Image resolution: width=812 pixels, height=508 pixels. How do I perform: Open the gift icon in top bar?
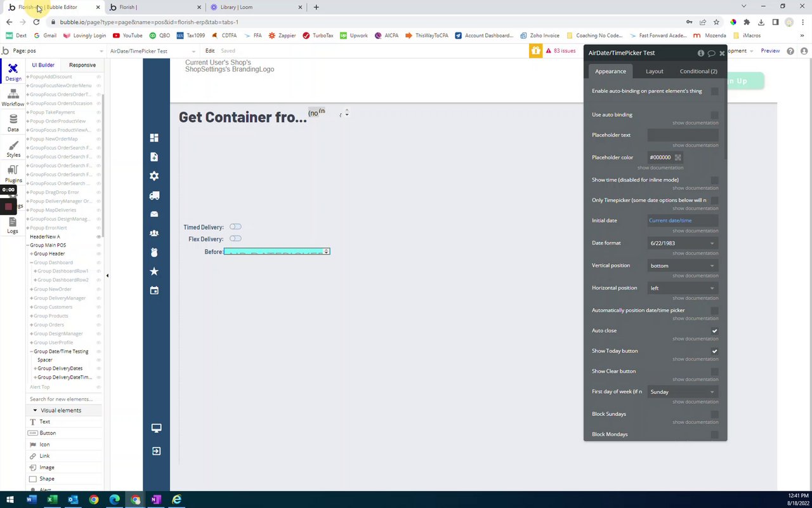coord(536,51)
